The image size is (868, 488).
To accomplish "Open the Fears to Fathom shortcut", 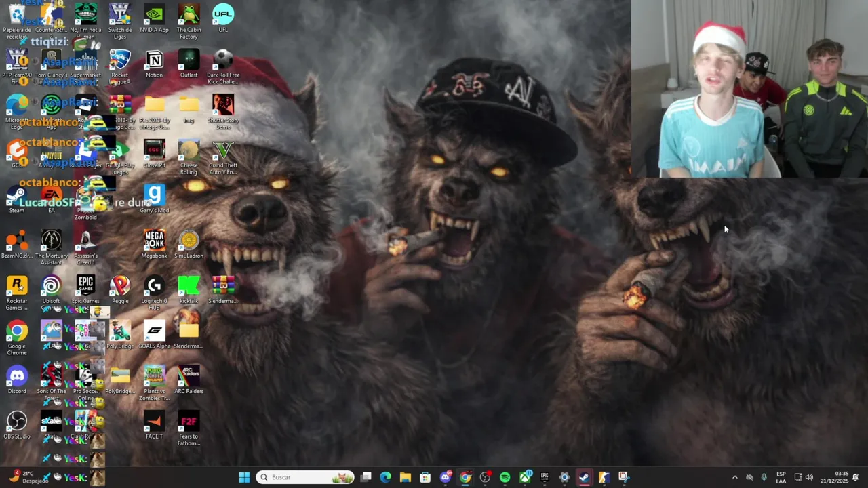I will click(189, 428).
